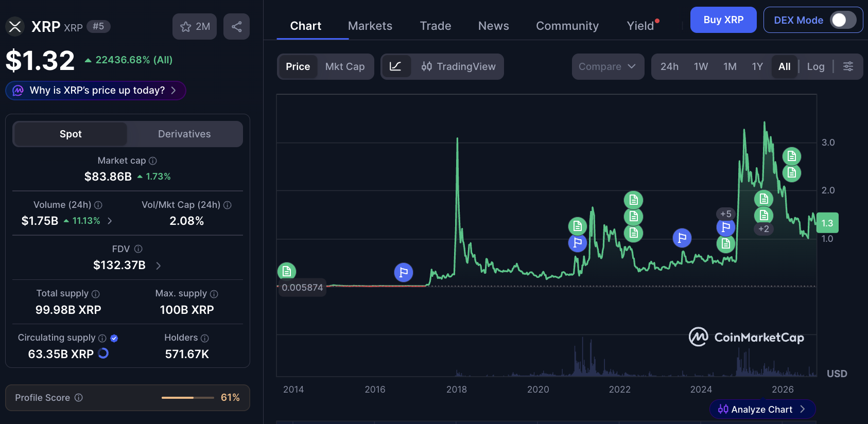Click the Total supply info icon
Viewport: 868px width, 424px height.
(x=96, y=294)
